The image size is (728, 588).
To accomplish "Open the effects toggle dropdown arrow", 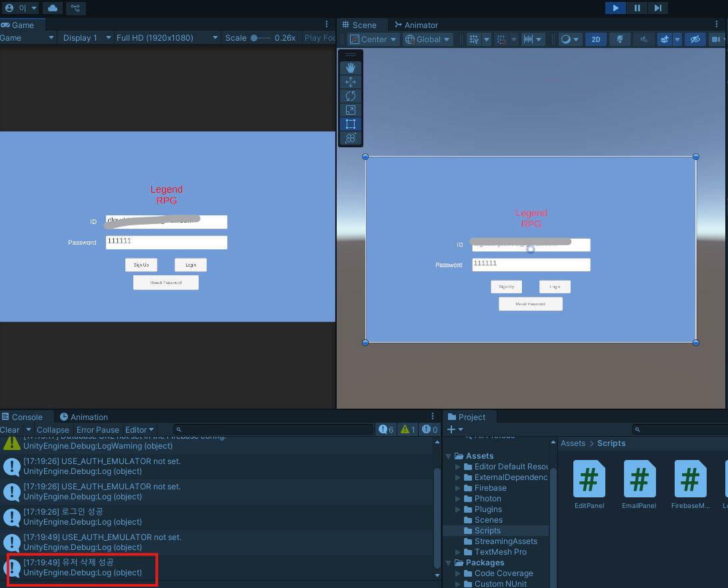I will tap(677, 39).
